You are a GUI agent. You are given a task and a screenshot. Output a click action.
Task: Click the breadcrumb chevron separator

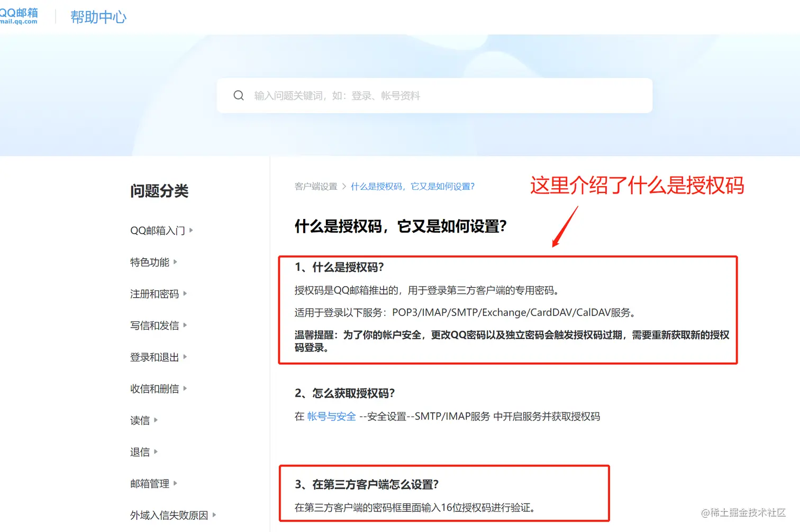click(344, 187)
